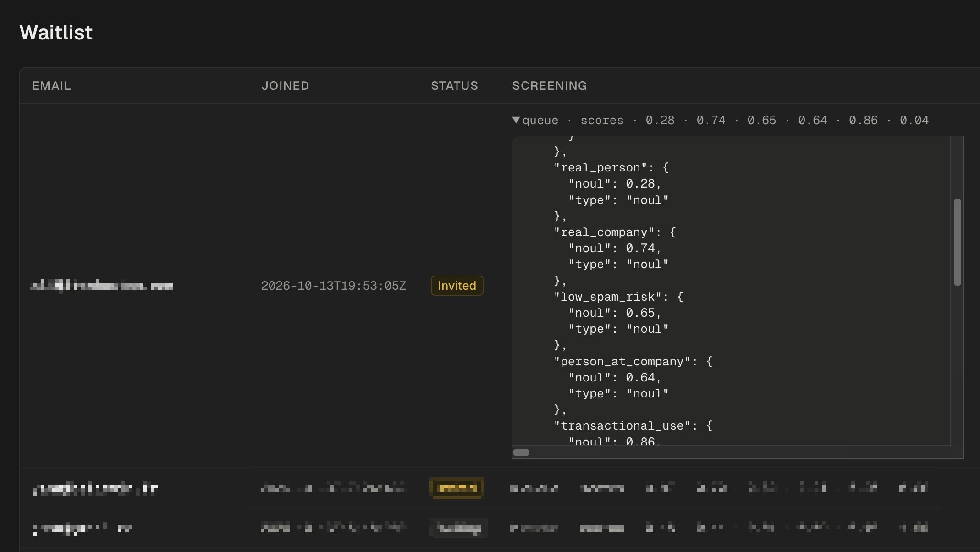Collapse the queue scores disclosure triangle
Viewport: 980px width, 552px height.
tap(516, 120)
